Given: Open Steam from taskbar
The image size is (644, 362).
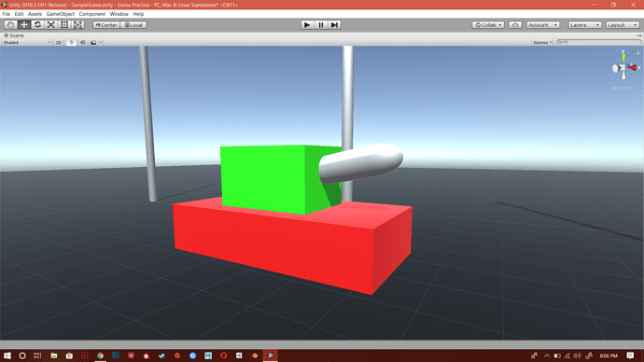Looking at the screenshot, I should pos(161,355).
